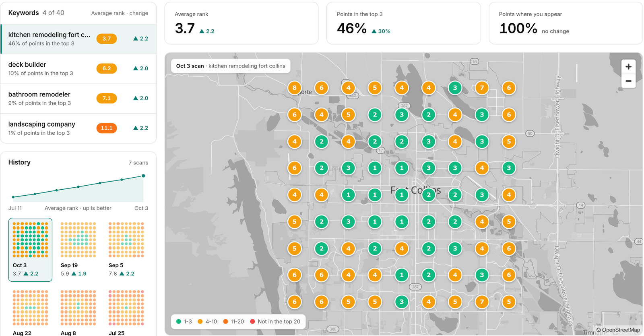Click the red Not in the top 20 legend swatch
644x336 pixels.
[252, 322]
